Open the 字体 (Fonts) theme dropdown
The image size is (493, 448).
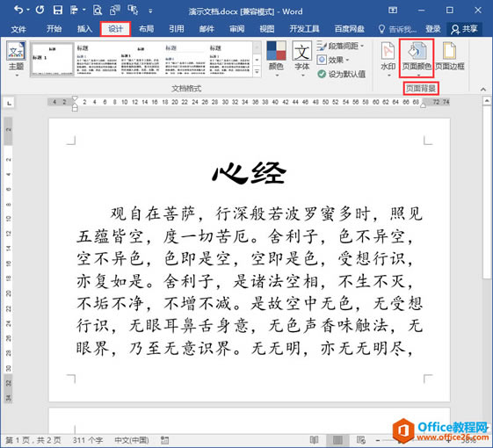301,59
